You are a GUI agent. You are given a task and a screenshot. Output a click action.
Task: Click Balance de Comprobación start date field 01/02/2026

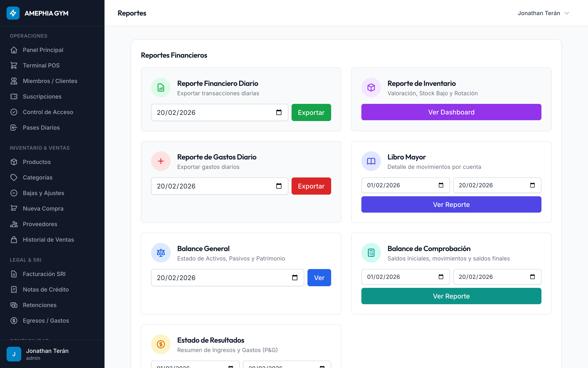[x=405, y=277]
